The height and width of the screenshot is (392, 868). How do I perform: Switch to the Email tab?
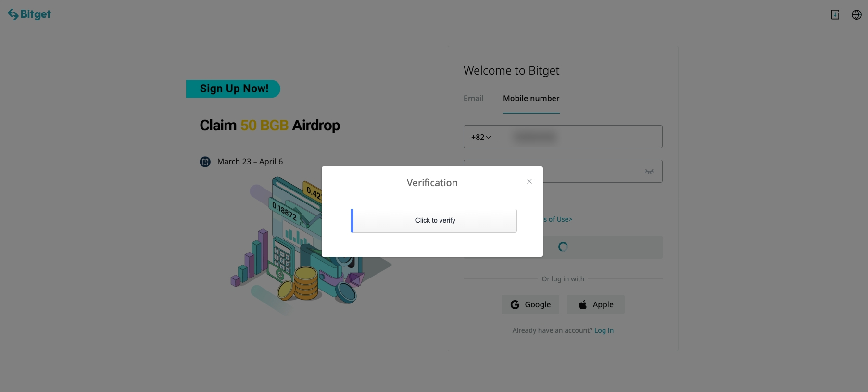[x=474, y=98]
